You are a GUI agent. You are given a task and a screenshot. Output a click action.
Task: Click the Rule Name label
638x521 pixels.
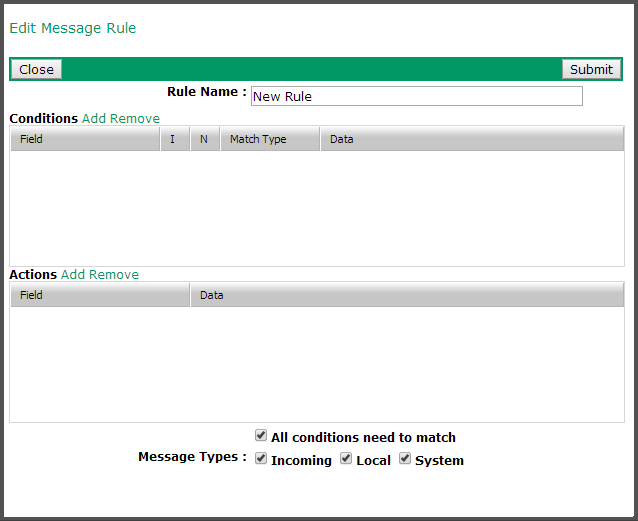[207, 92]
